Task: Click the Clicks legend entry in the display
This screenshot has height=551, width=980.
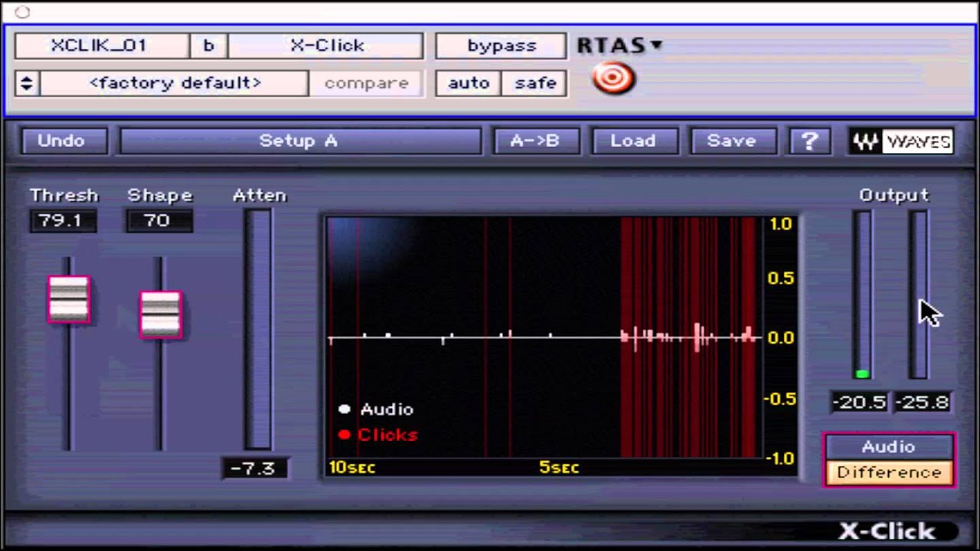Action: (378, 435)
